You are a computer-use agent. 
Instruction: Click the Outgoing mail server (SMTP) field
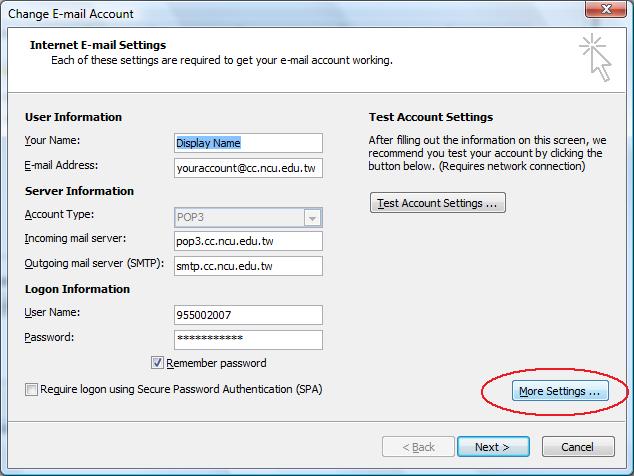248,266
